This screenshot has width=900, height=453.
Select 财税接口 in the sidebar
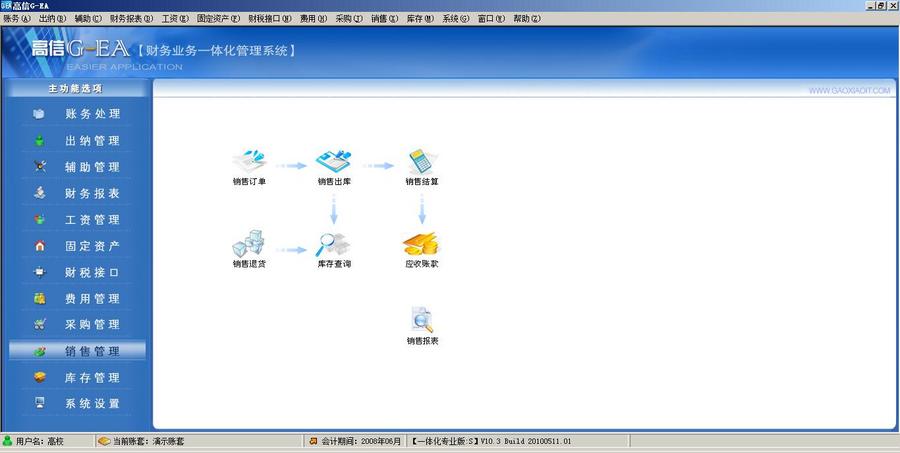point(77,272)
